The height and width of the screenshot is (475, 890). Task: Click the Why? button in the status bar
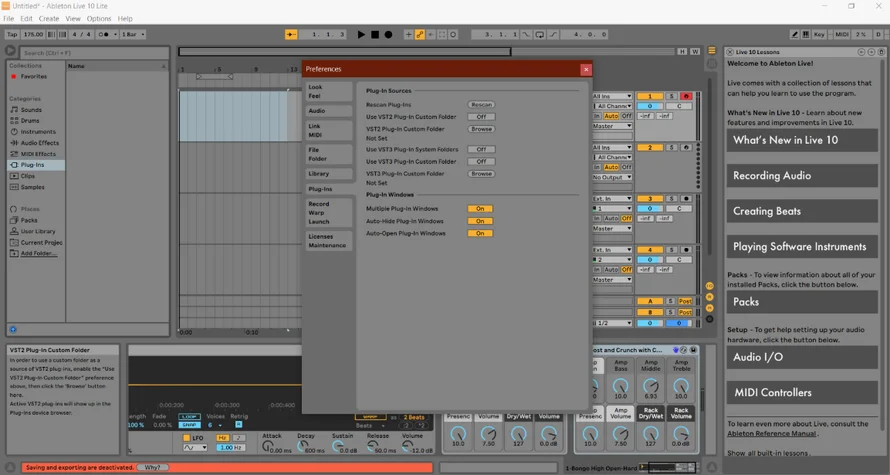tap(153, 468)
